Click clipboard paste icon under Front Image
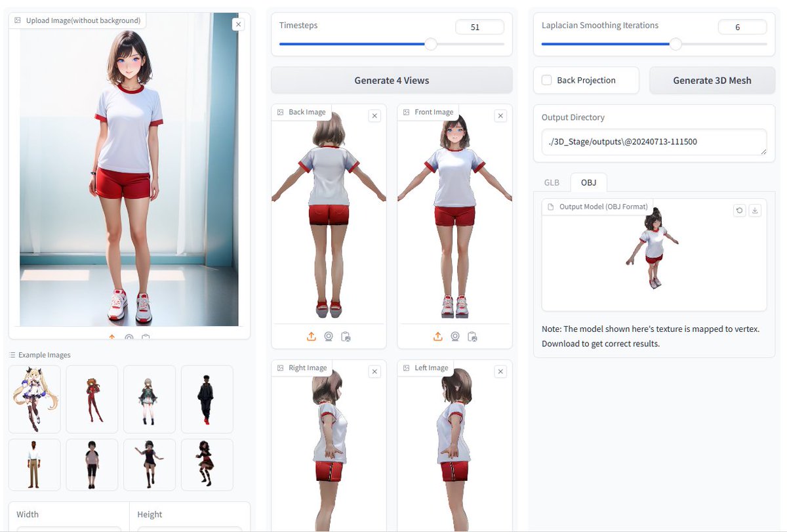Viewport: 787px width, 532px height. [x=473, y=337]
